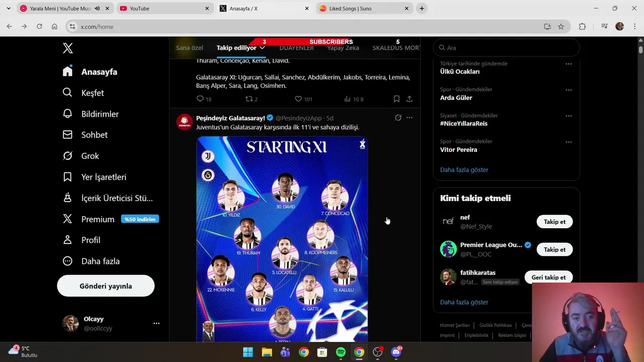
Task: Click Daha fazla göster under trends
Action: click(x=464, y=170)
